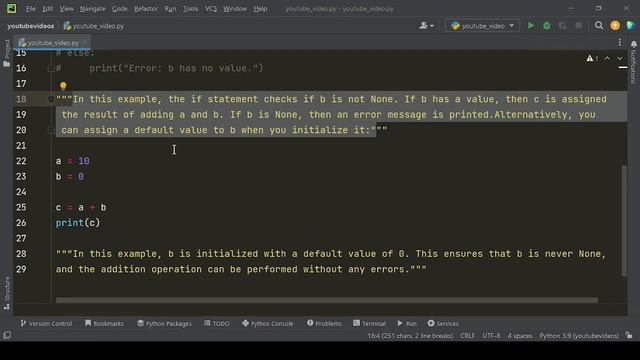Go to next highlighted error arrow
This screenshot has height=360, width=640.
pos(620,59)
